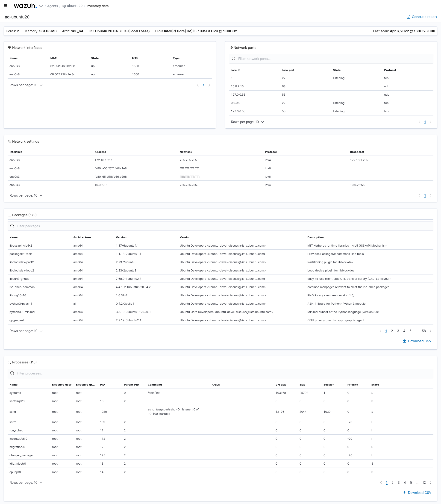Open the hamburger navigation menu
Image resolution: width=441 pixels, height=504 pixels.
pyautogui.click(x=5, y=6)
